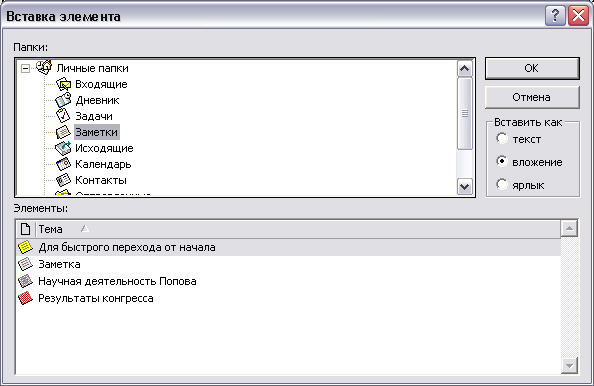The image size is (594, 386).
Task: Click the Входящие inbox icon
Action: point(63,84)
